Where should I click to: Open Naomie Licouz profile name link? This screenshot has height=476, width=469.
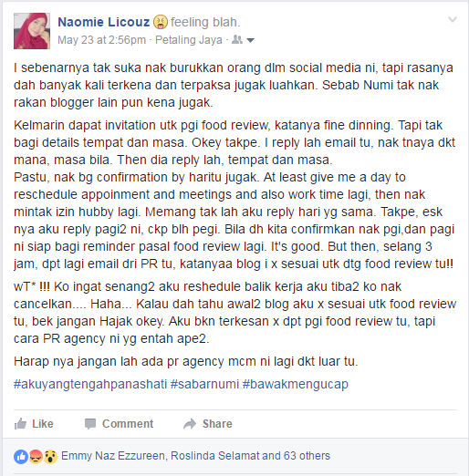pyautogui.click(x=104, y=22)
